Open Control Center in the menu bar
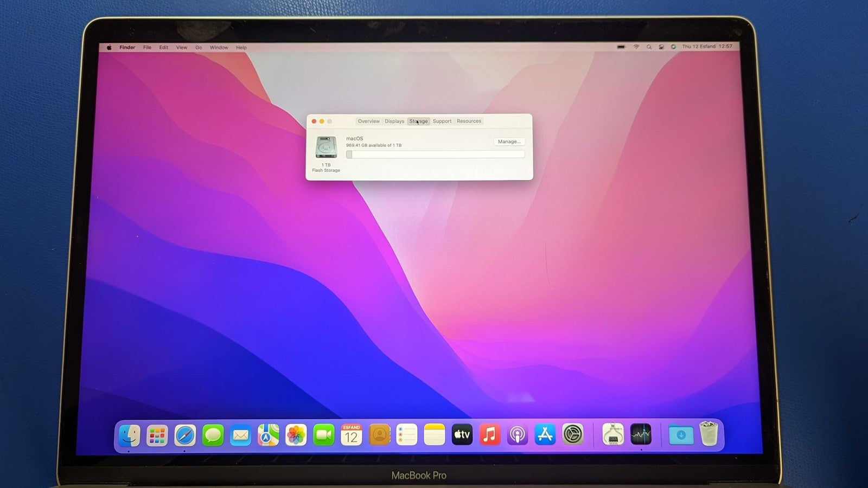Screen dimensions: 868x488 pos(661,47)
